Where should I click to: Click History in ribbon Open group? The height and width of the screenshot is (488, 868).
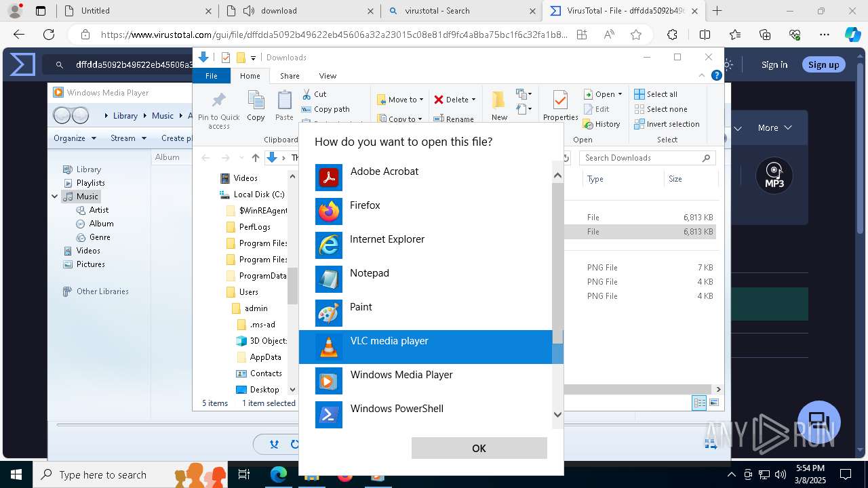601,124
